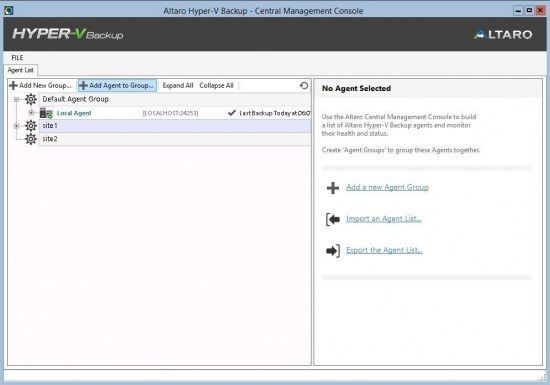Open the FILE menu
Screen dimensions: 550x385
pyautogui.click(x=17, y=58)
